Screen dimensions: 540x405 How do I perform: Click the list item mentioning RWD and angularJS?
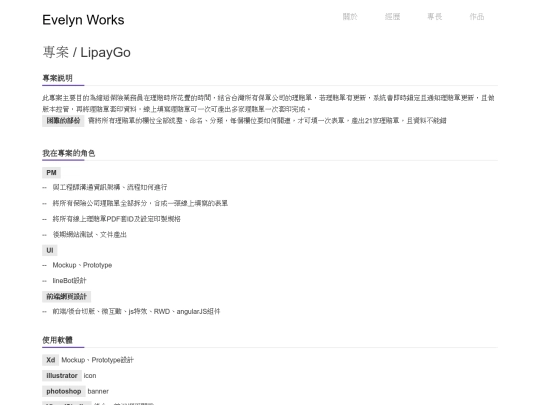pos(136,311)
